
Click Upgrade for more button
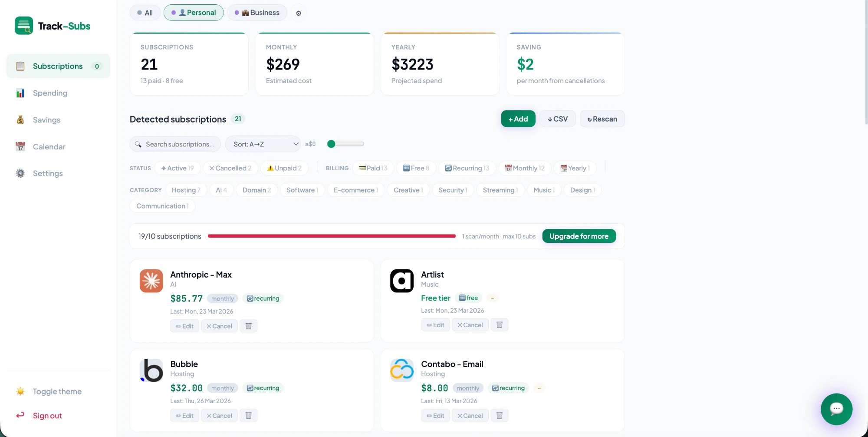click(579, 236)
